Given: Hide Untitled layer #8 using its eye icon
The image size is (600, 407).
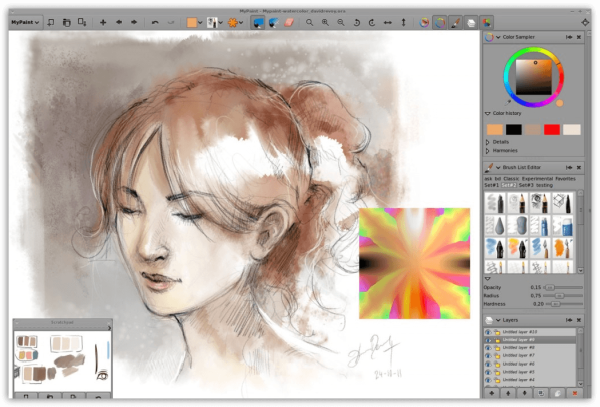Looking at the screenshot, I should [x=488, y=347].
